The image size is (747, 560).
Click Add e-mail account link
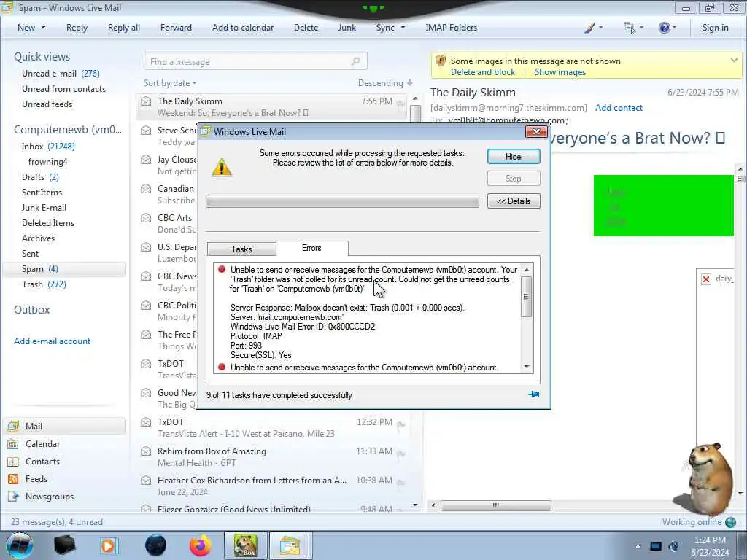click(x=52, y=341)
